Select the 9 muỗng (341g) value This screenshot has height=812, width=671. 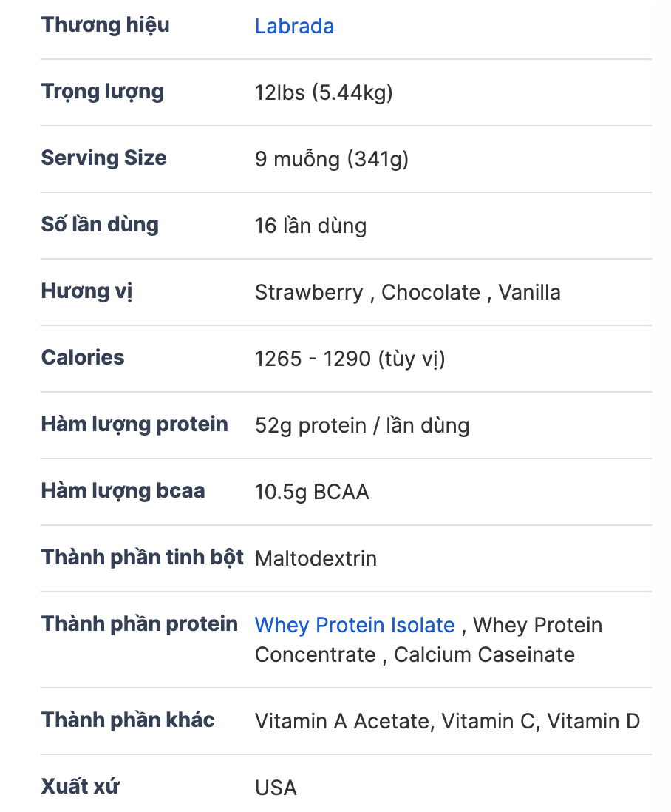pyautogui.click(x=332, y=160)
